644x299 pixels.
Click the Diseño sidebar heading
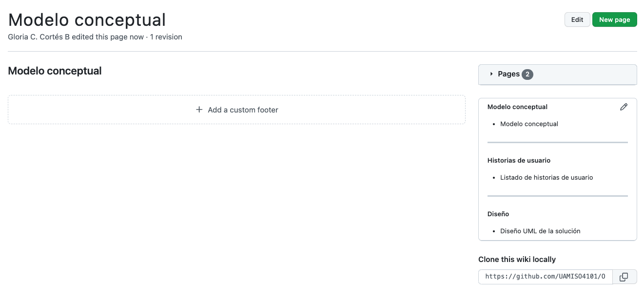[x=498, y=214]
